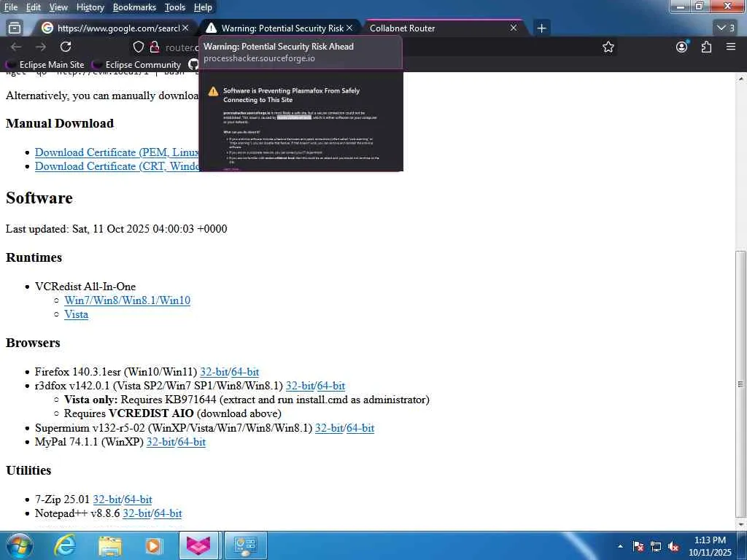Open Eclipse Community bookmark

[x=136, y=65]
